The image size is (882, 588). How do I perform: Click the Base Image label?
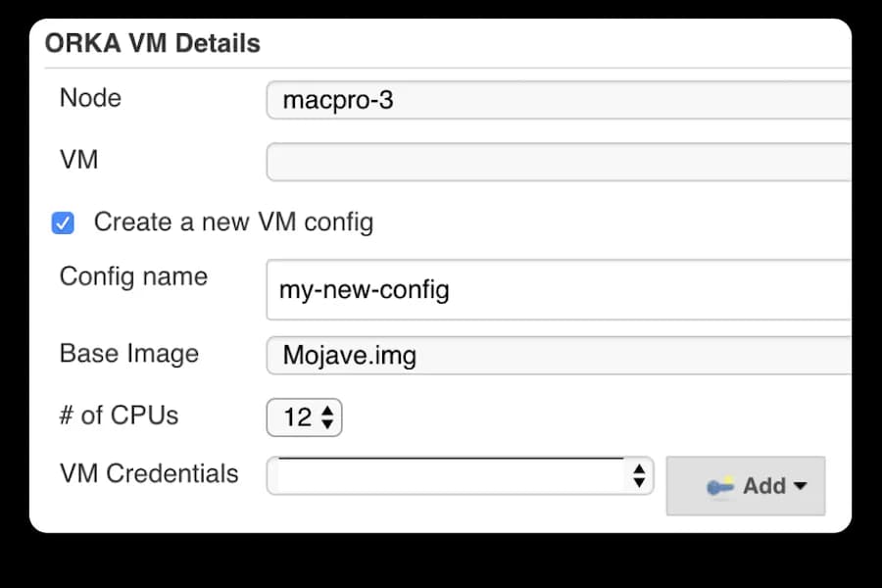point(128,354)
